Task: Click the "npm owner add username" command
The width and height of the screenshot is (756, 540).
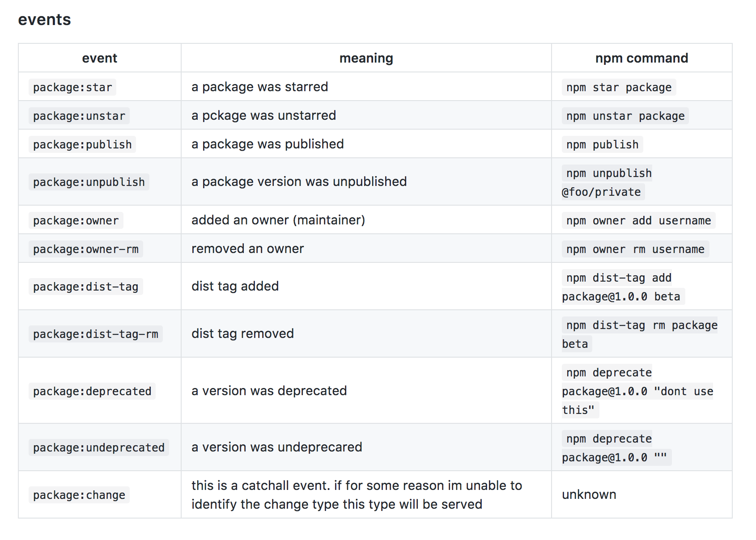Action: [638, 220]
